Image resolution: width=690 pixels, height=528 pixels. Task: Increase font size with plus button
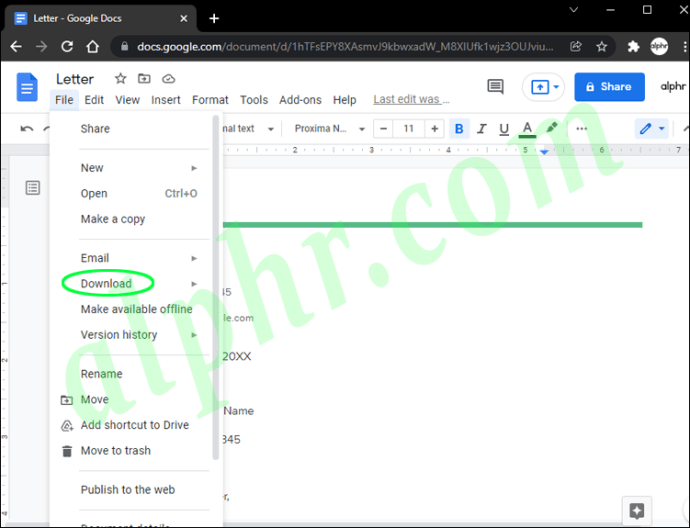coord(434,128)
